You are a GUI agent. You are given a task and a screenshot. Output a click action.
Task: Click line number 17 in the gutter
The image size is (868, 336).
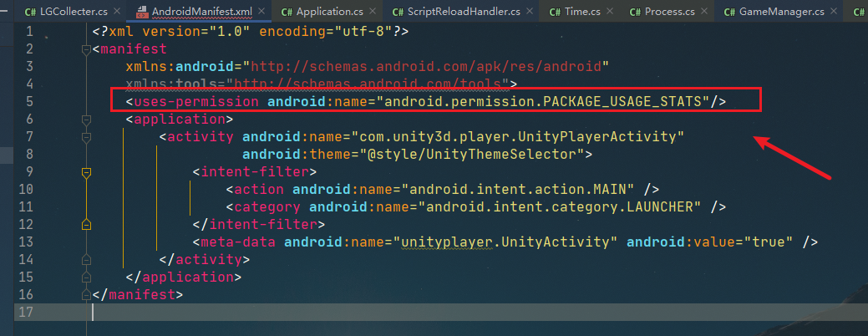point(26,312)
